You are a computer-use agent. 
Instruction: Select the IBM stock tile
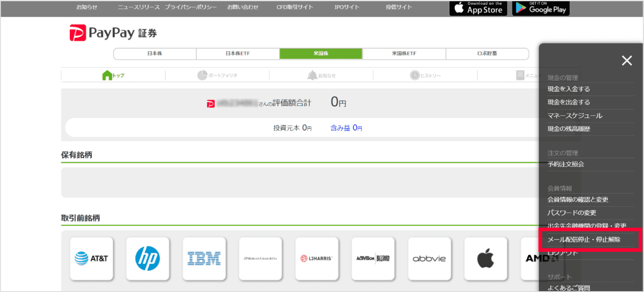(204, 259)
